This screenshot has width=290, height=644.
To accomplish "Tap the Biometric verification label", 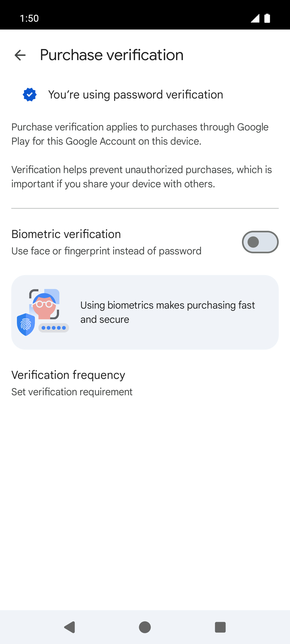I will pyautogui.click(x=66, y=234).
